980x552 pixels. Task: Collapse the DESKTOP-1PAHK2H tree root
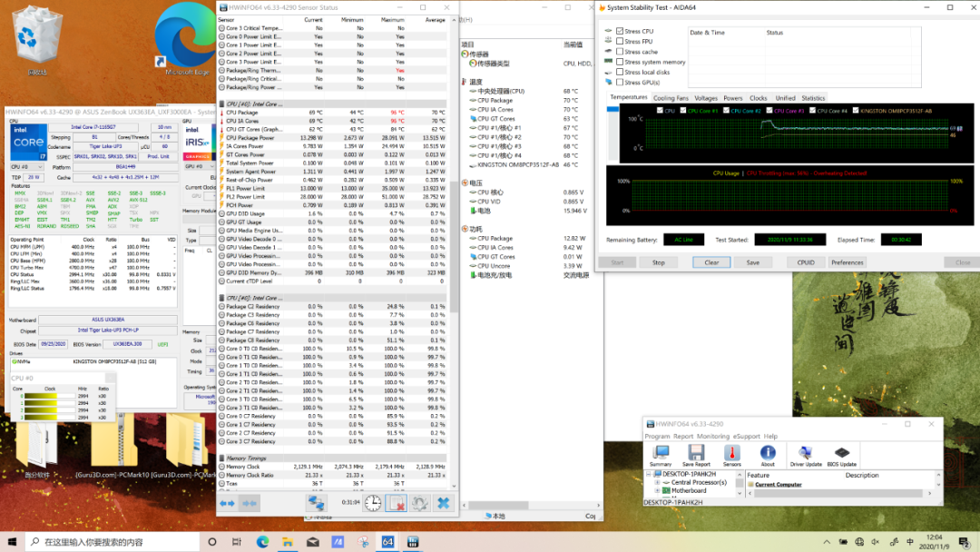648,474
